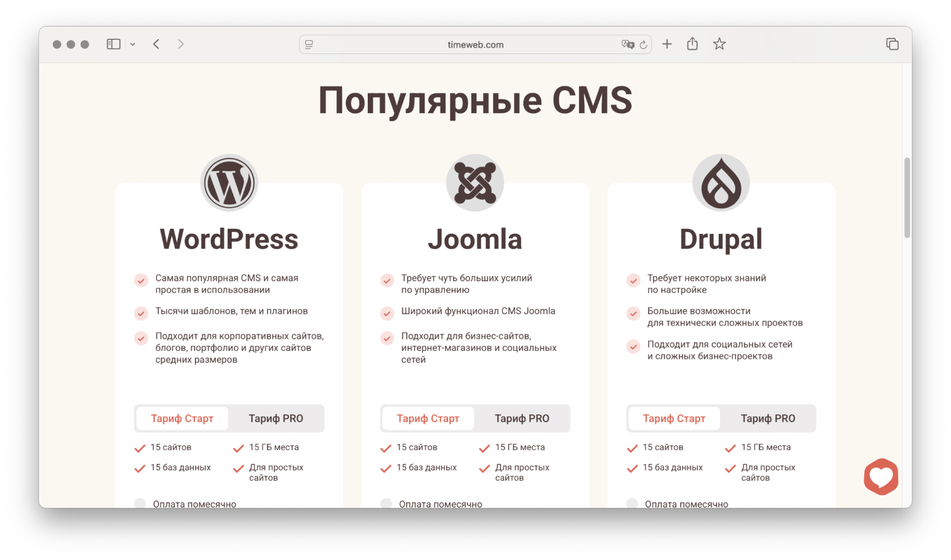This screenshot has width=951, height=560.
Task: Click the Joomla heading
Action: click(x=475, y=239)
